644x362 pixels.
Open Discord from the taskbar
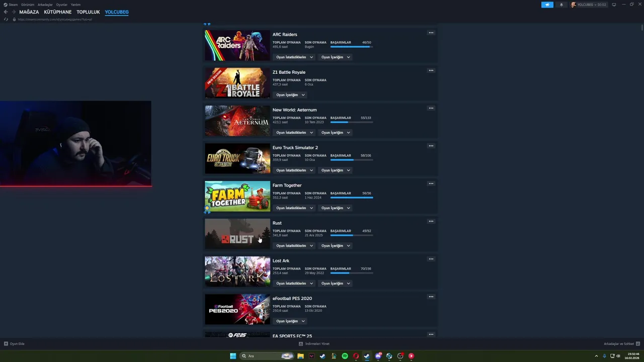[378, 356]
